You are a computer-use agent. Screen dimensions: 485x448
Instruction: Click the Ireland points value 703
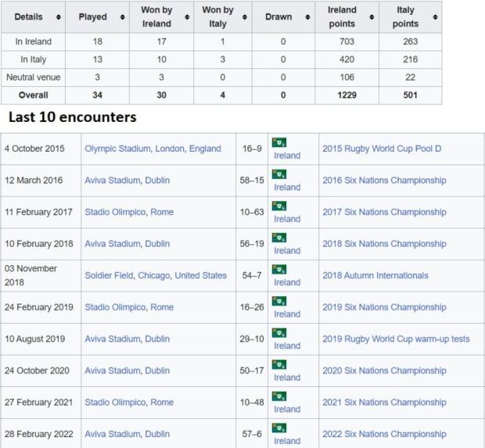(x=347, y=41)
